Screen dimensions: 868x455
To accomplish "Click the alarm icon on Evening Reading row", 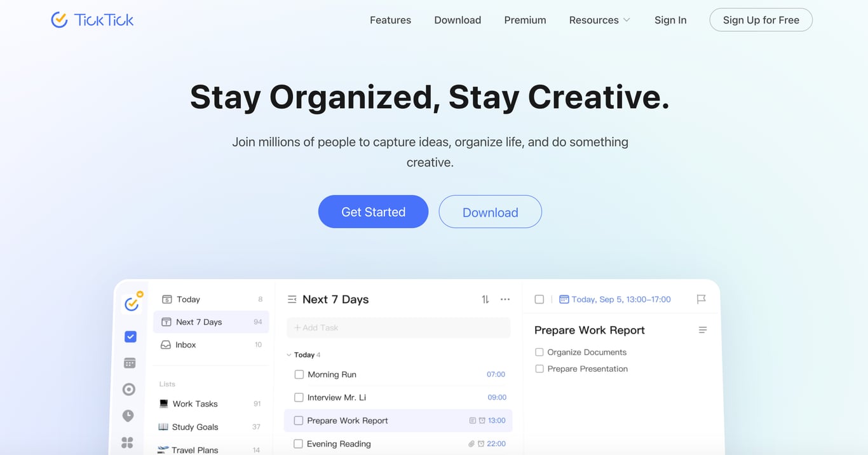I will click(481, 444).
